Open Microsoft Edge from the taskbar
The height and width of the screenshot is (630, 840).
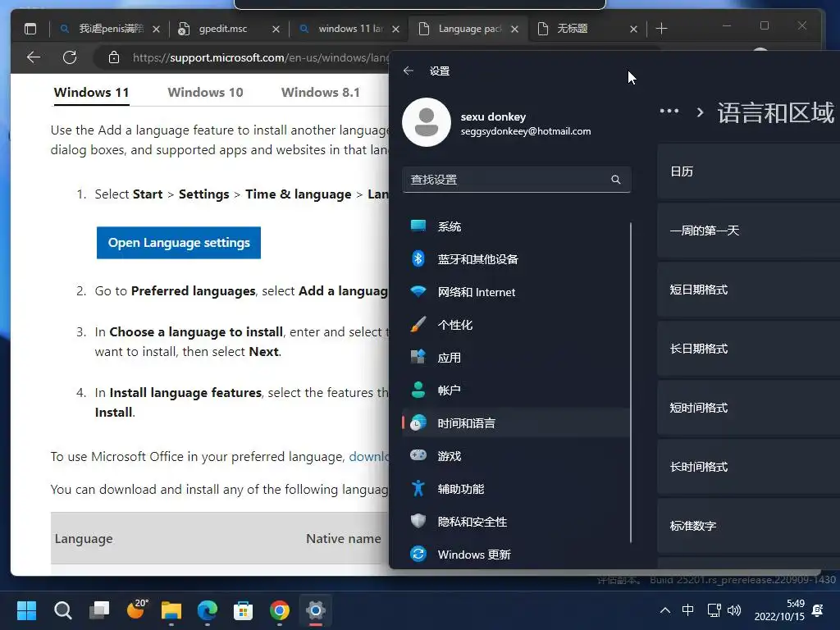pyautogui.click(x=208, y=610)
